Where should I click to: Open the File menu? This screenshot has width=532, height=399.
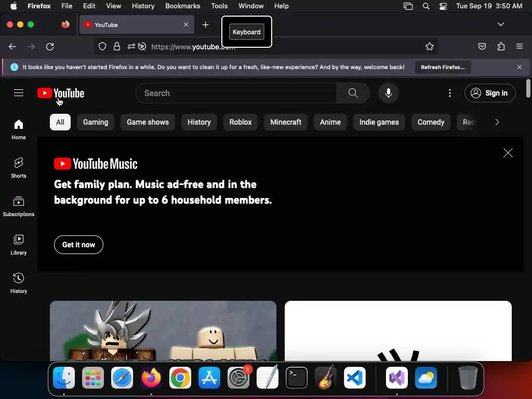pos(66,6)
